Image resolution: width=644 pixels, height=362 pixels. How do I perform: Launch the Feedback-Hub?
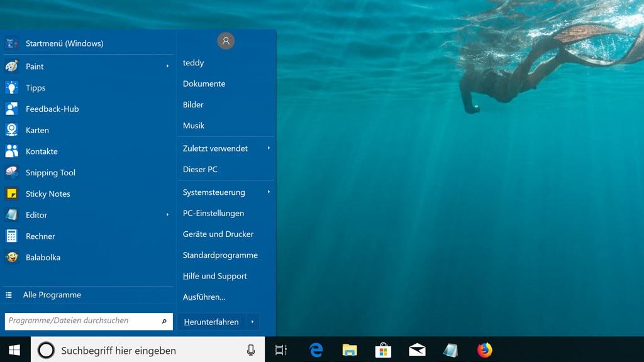52,109
